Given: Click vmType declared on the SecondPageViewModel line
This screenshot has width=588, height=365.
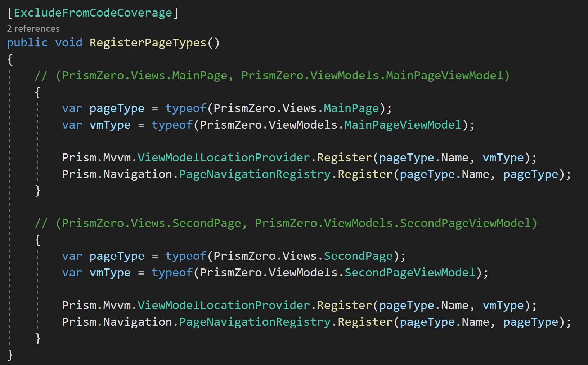Looking at the screenshot, I should [x=110, y=273].
